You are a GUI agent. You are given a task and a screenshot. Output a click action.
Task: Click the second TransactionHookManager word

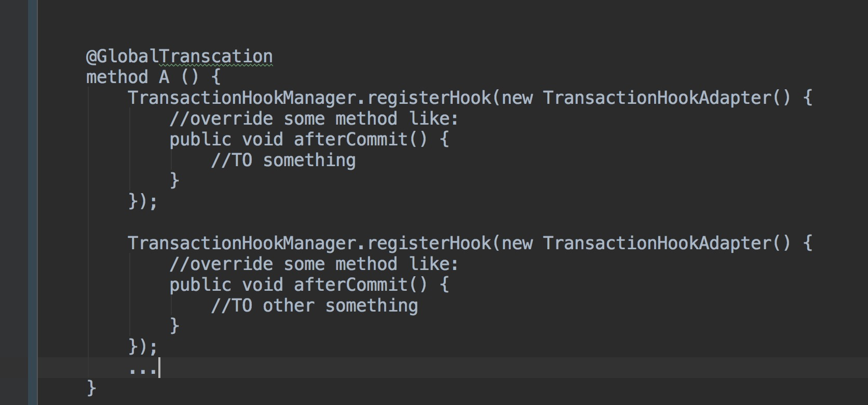tap(242, 244)
